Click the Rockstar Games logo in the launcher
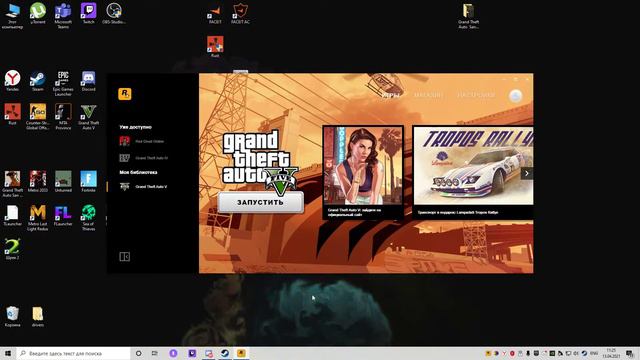The width and height of the screenshot is (640, 360). (x=125, y=94)
